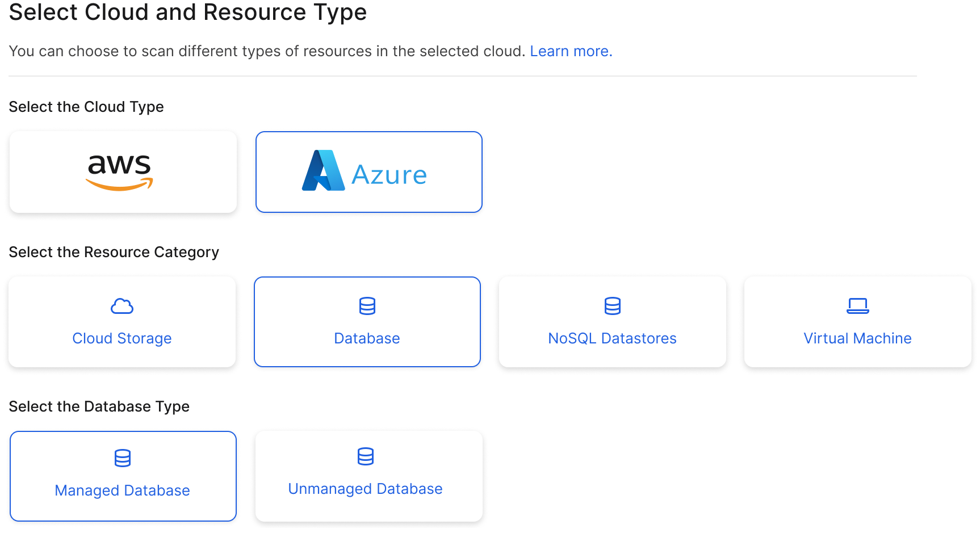
Task: Click the laptop icon on Virtual Machine card
Action: point(857,306)
